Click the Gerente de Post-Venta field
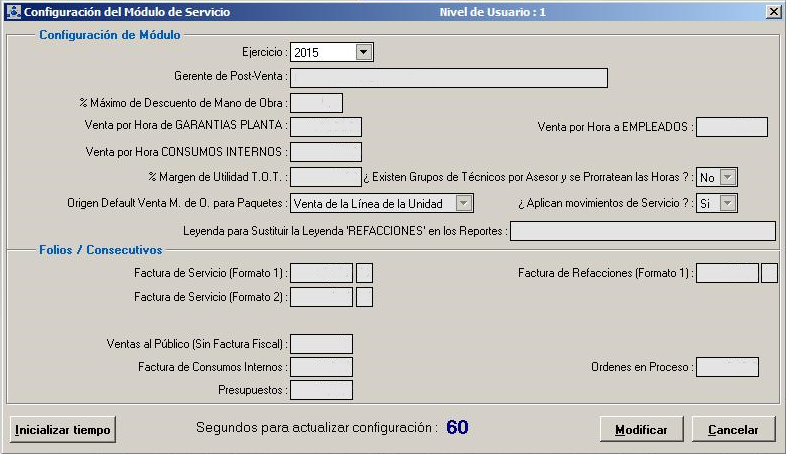The width and height of the screenshot is (786, 454). click(x=448, y=78)
